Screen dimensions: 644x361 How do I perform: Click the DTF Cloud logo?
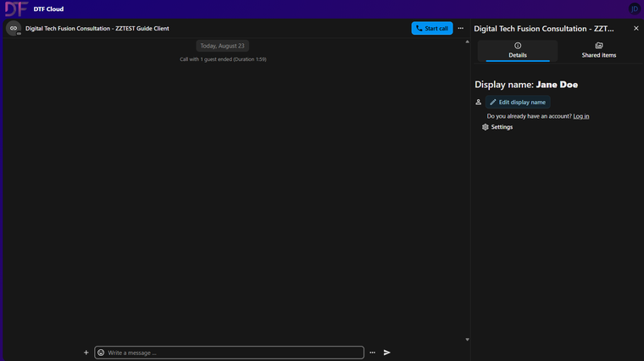16,8
